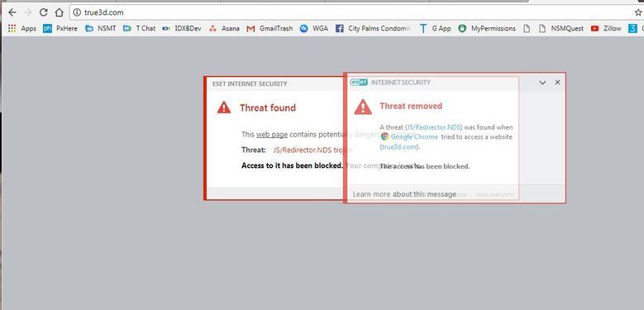Screen dimensions: 644x310
Task: Click the underlined web page link
Action: pos(272,135)
